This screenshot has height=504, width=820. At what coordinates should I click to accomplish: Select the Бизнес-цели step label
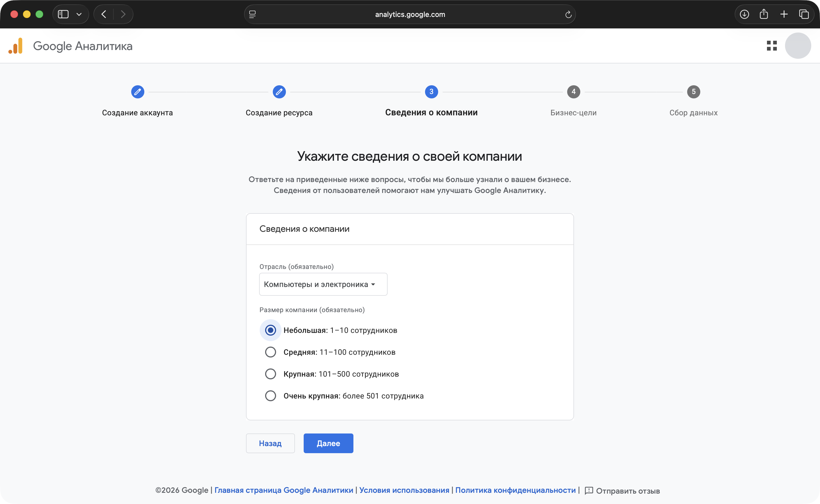tap(573, 113)
